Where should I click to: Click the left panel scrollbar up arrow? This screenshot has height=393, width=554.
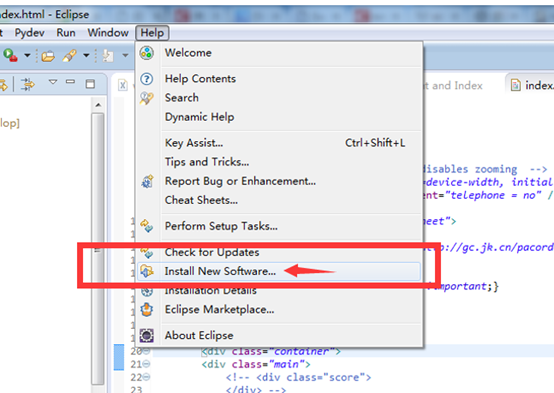[x=98, y=105]
